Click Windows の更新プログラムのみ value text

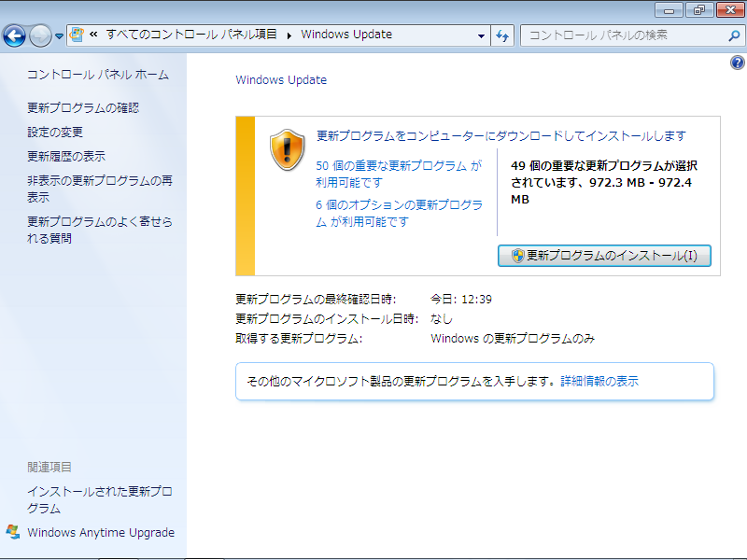point(513,339)
